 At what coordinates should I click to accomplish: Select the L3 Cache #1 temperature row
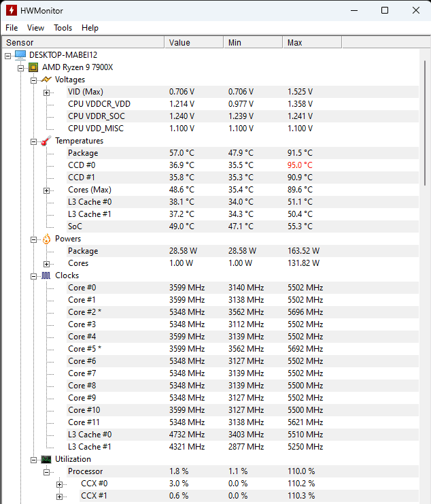click(243, 214)
